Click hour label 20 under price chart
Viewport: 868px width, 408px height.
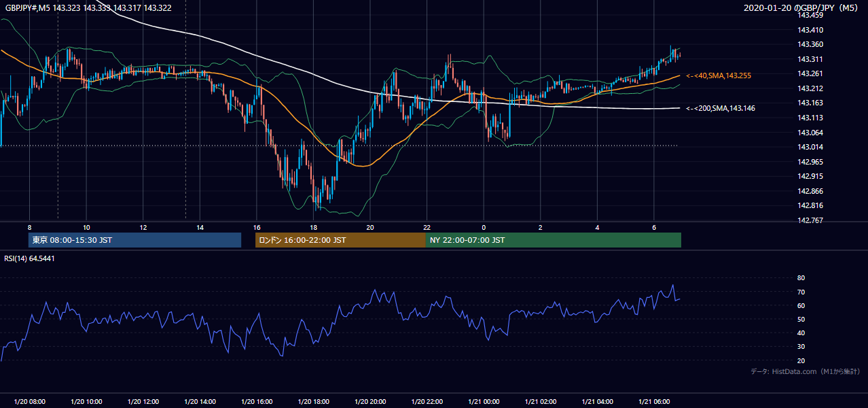point(370,227)
